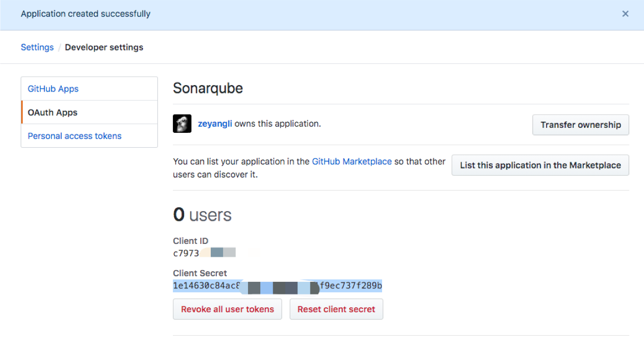
Task: Click the 'Application created successfully' message text
Action: click(x=86, y=13)
